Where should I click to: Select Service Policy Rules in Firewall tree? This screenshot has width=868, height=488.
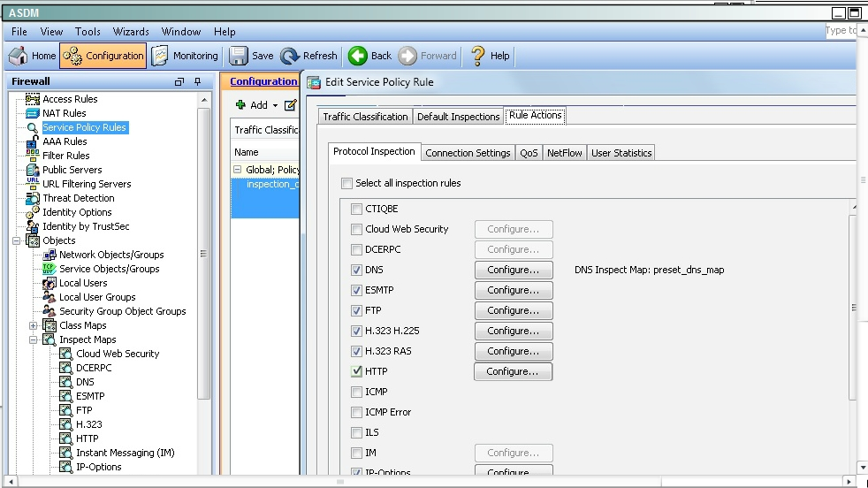(85, 127)
